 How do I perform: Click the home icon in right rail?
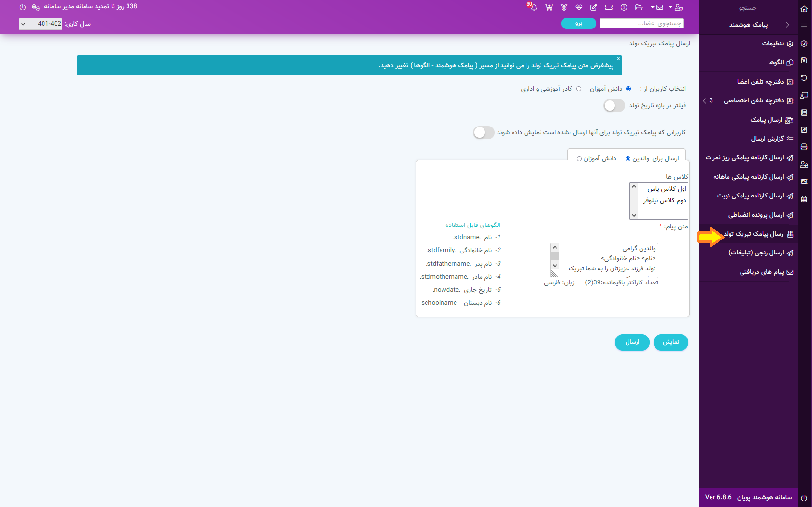pyautogui.click(x=804, y=9)
